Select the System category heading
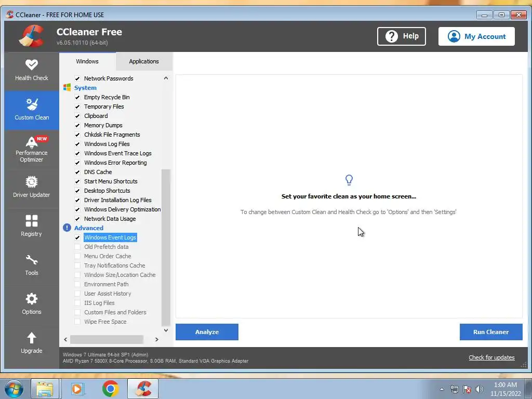The image size is (532, 399). point(86,87)
